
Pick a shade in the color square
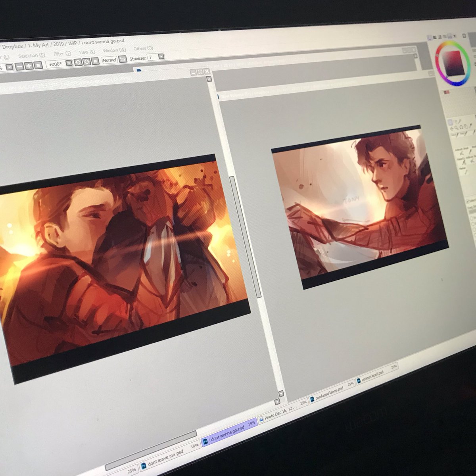click(x=454, y=63)
